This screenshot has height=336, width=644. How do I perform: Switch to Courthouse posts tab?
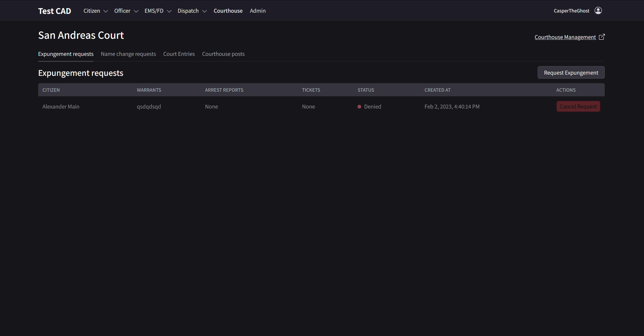[223, 54]
